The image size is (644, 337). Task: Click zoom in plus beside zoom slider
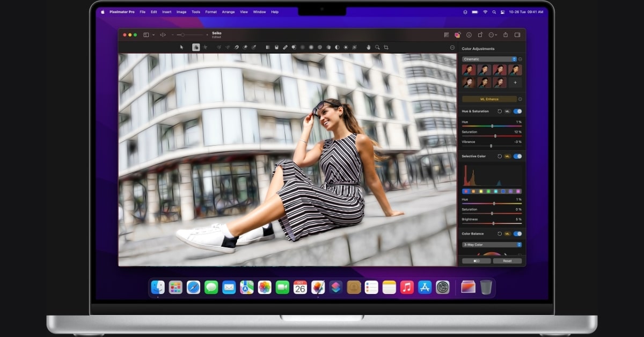(207, 35)
